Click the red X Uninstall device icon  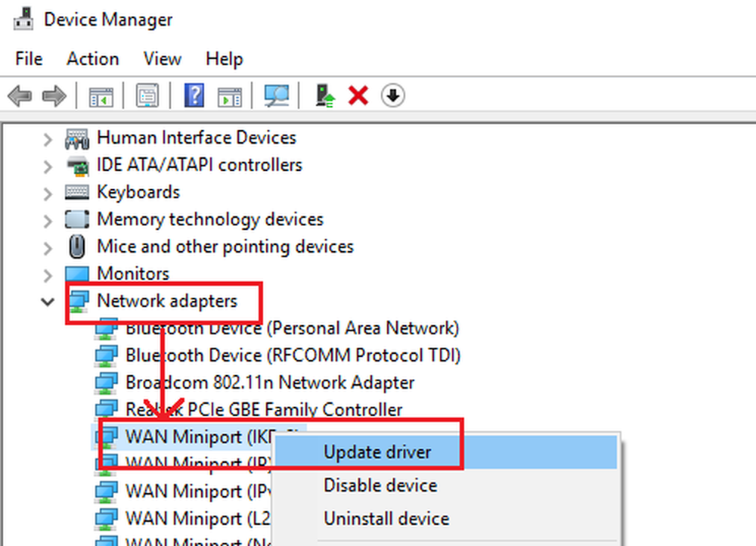click(x=358, y=96)
